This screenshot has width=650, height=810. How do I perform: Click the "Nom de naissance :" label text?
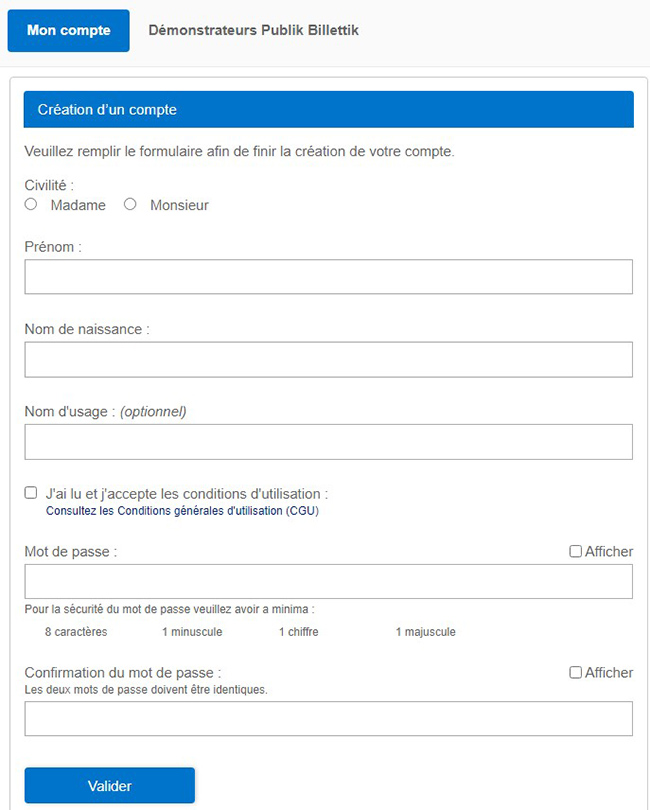(87, 330)
